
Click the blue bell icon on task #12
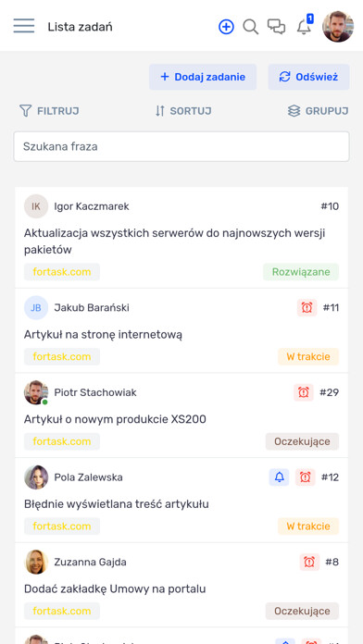pos(279,477)
